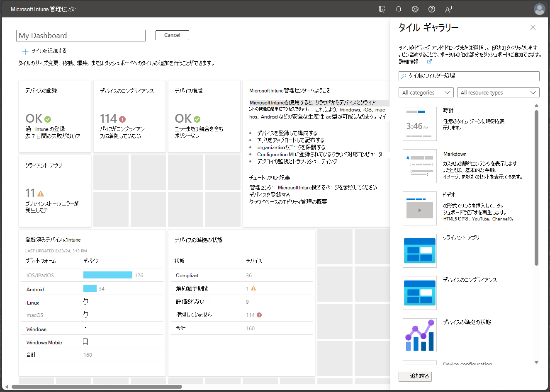Click the warning icon in 解約猶予期間 row
The image size is (550, 392).
253,288
